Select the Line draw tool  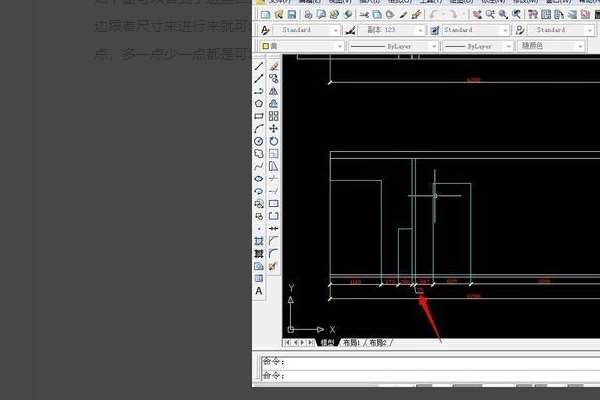pos(259,66)
